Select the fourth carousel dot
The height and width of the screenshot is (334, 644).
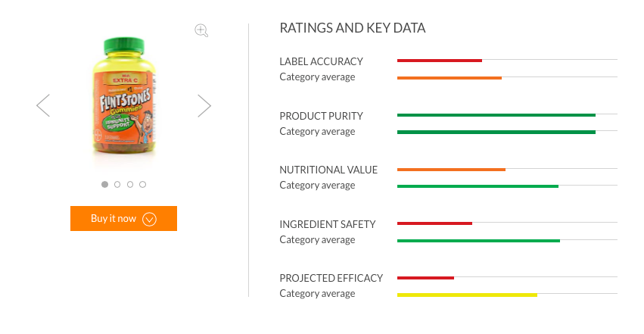click(143, 184)
